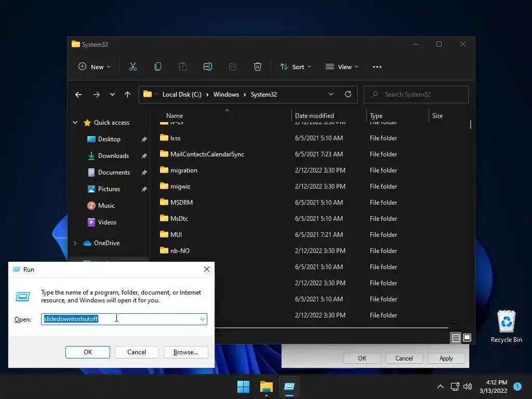Open the Recycle Bin desktop icon

click(x=506, y=326)
